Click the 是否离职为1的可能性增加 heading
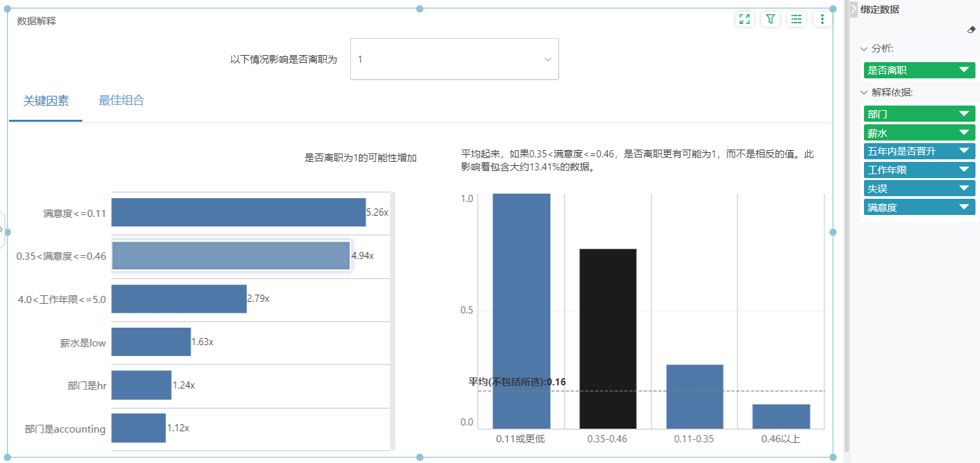Viewport: 980px width, 463px height. [x=360, y=157]
